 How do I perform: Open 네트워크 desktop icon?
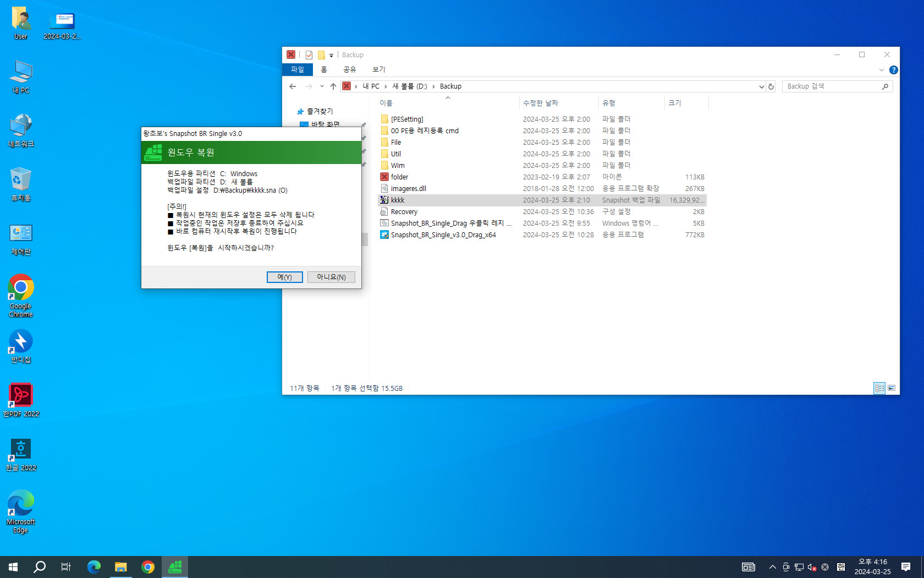click(x=21, y=131)
